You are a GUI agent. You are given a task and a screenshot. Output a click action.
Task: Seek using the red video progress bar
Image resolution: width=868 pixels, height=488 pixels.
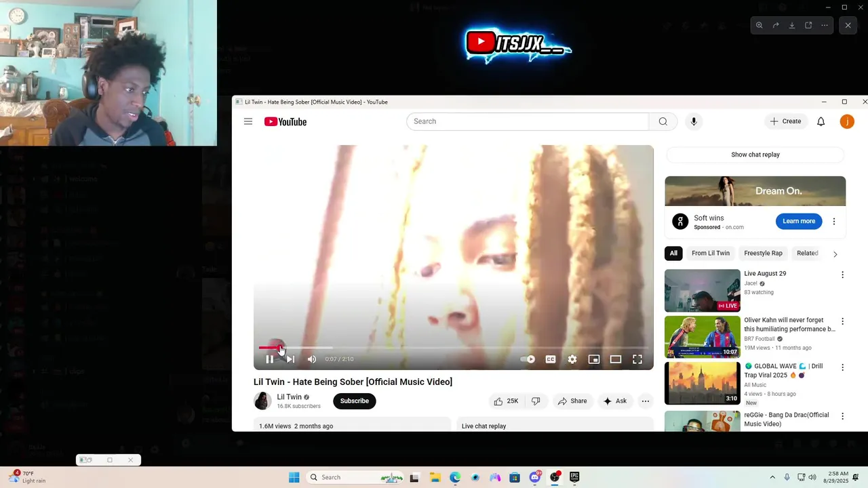[453, 348]
